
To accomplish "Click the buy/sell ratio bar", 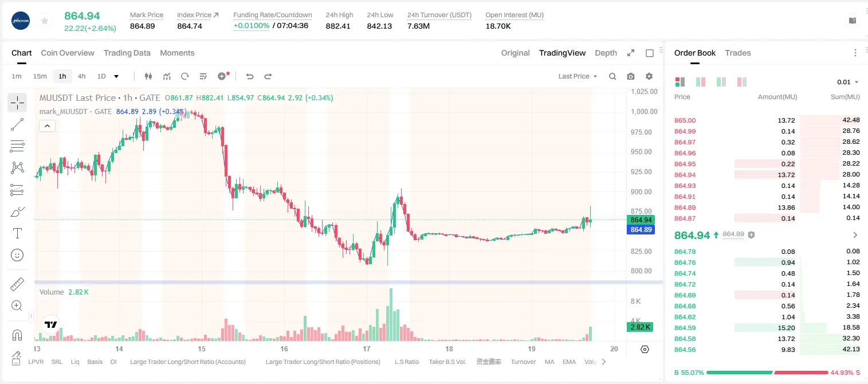I will tap(767, 373).
